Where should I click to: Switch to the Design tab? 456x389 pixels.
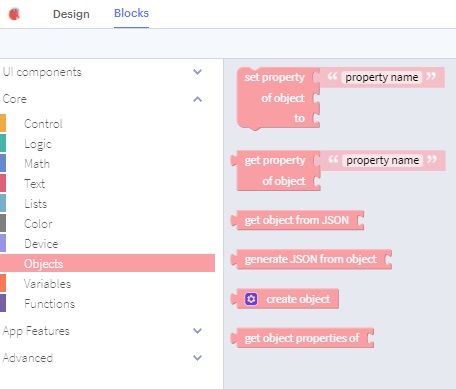point(71,14)
